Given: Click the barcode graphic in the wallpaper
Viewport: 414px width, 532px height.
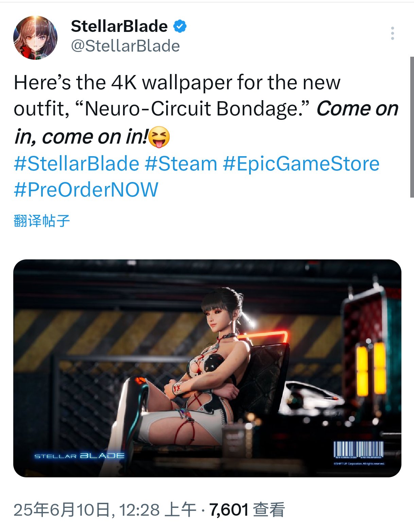Looking at the screenshot, I should point(358,450).
